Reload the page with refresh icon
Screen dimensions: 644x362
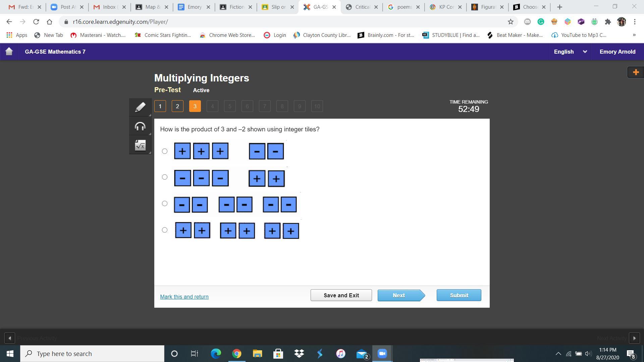[x=36, y=22]
